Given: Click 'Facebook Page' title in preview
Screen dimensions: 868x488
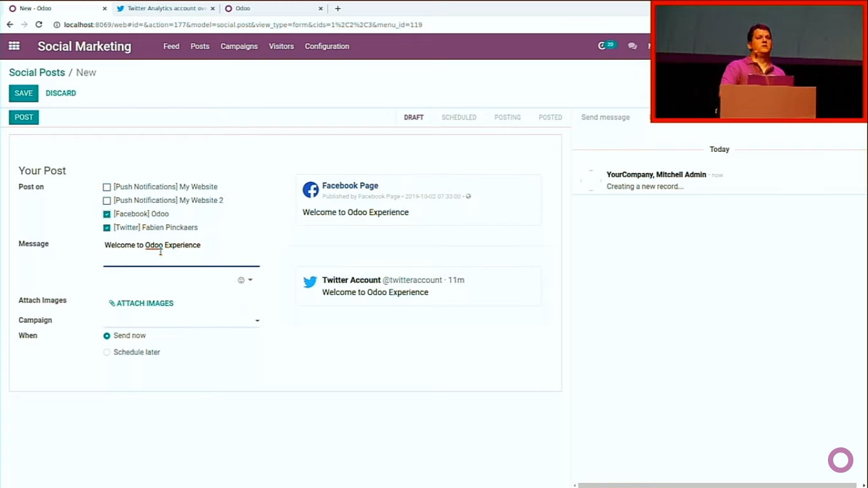Looking at the screenshot, I should 350,186.
